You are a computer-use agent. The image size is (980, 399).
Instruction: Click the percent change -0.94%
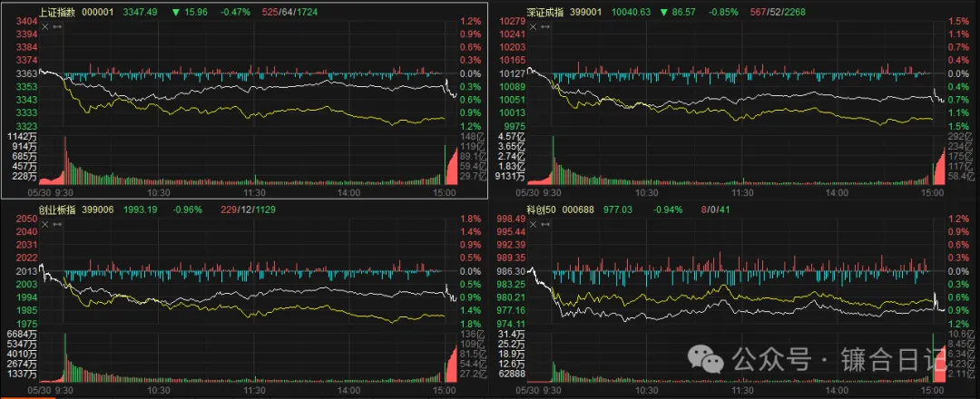(667, 209)
